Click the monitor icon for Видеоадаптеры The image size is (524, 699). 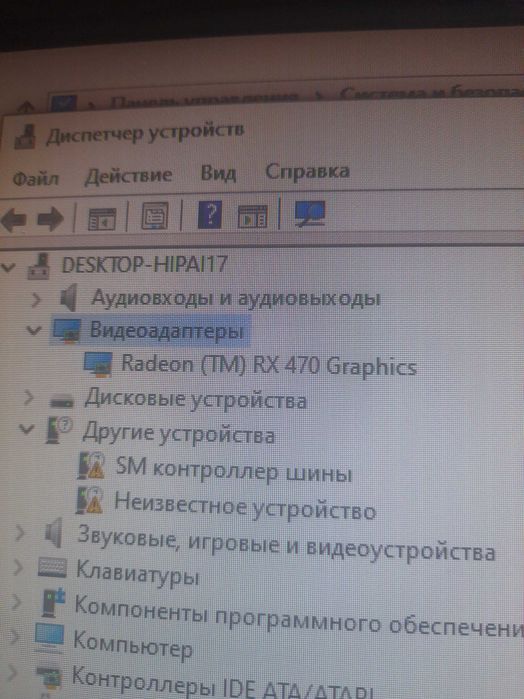[66, 331]
